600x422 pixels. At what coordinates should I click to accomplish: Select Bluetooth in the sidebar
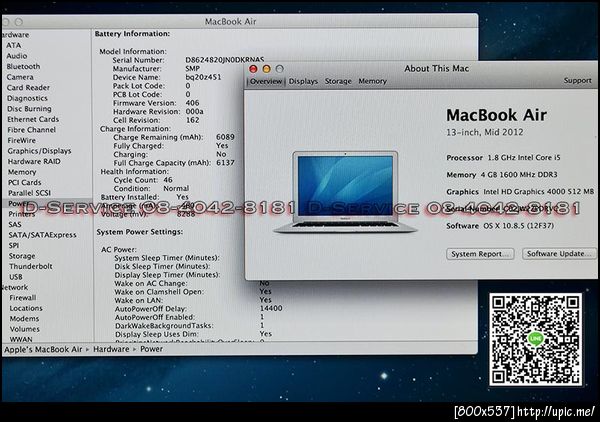click(23, 67)
